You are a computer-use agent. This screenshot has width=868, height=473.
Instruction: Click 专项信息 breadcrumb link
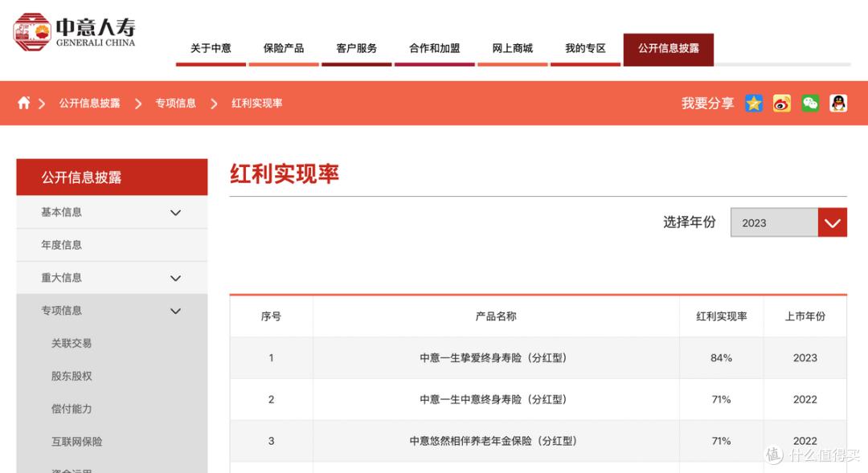coord(175,104)
